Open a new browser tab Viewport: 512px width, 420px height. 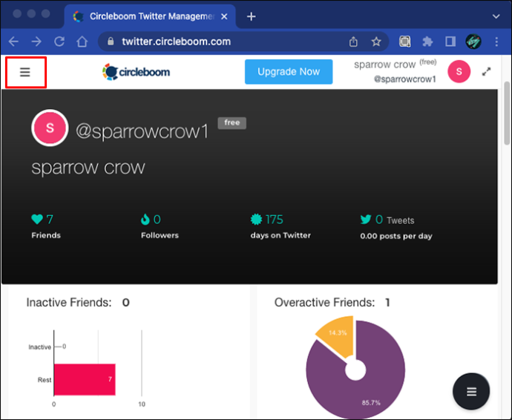click(251, 16)
